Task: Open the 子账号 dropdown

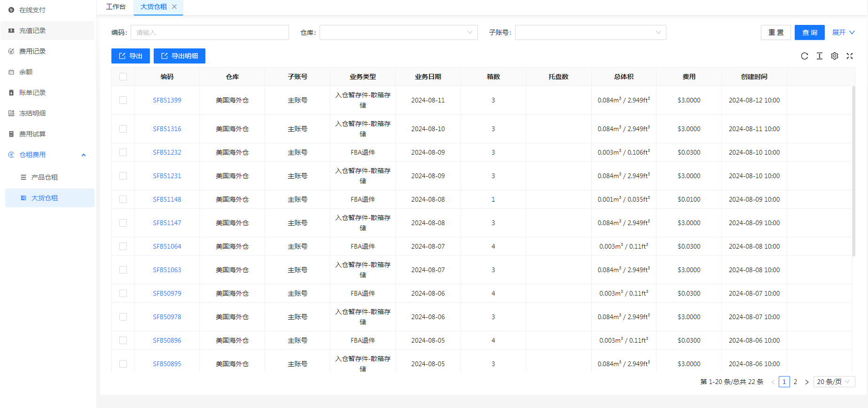Action: (590, 32)
